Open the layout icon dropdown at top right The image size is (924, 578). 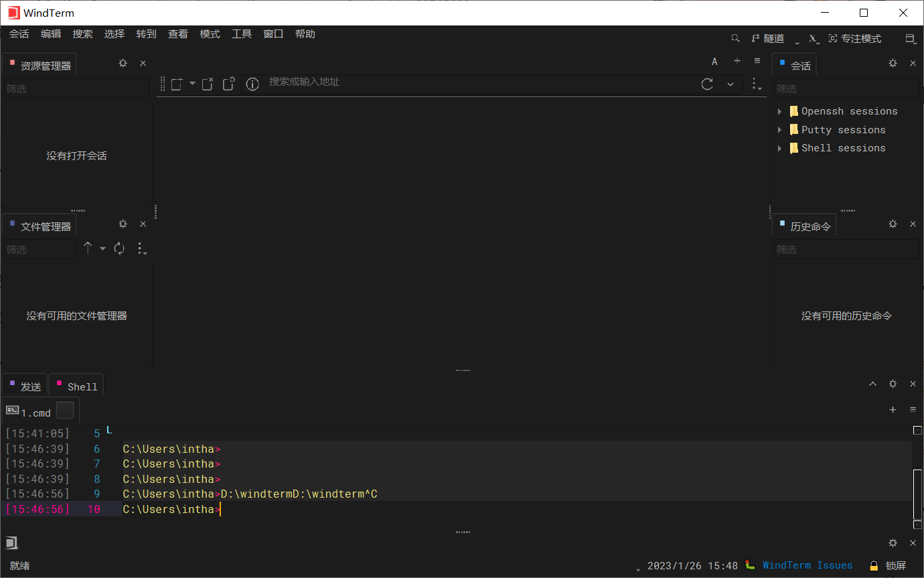[x=911, y=39]
